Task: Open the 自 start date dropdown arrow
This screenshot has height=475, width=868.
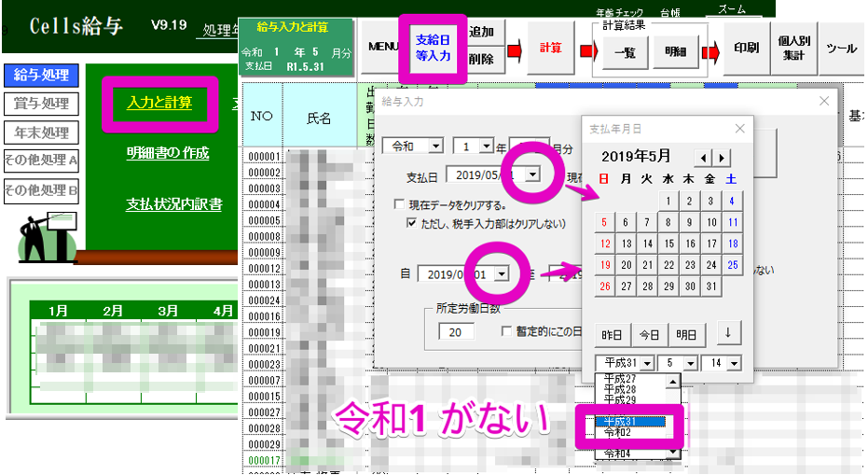Action: coord(501,273)
